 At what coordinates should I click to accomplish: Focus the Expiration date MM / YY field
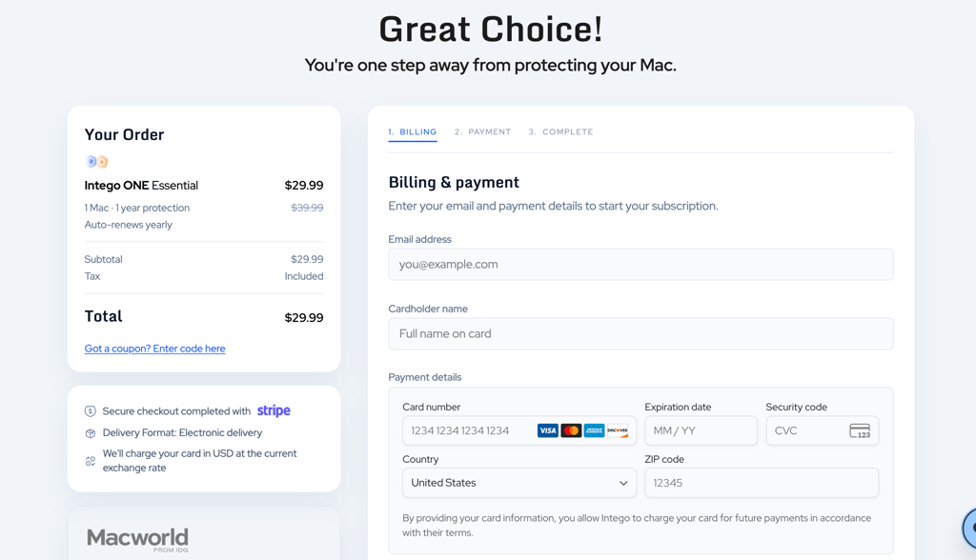[701, 430]
